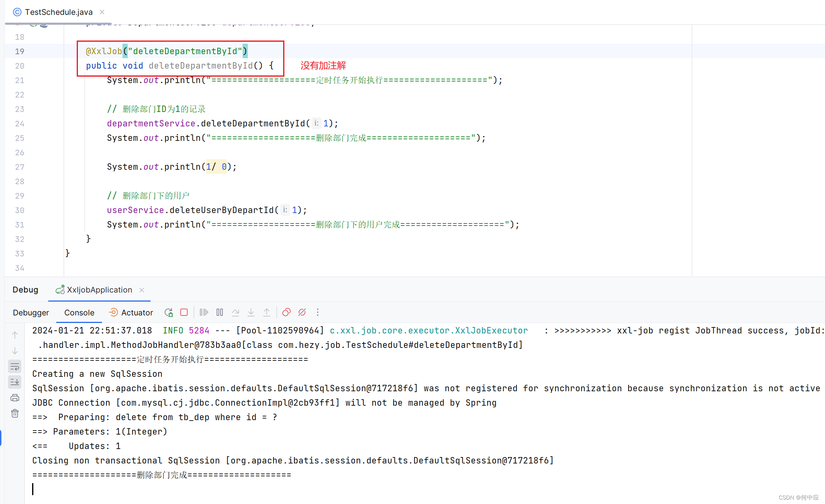Click the comment on line 29

(x=148, y=196)
